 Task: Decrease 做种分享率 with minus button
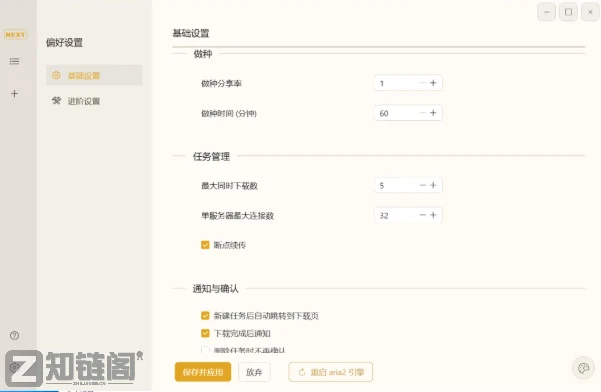(x=423, y=83)
